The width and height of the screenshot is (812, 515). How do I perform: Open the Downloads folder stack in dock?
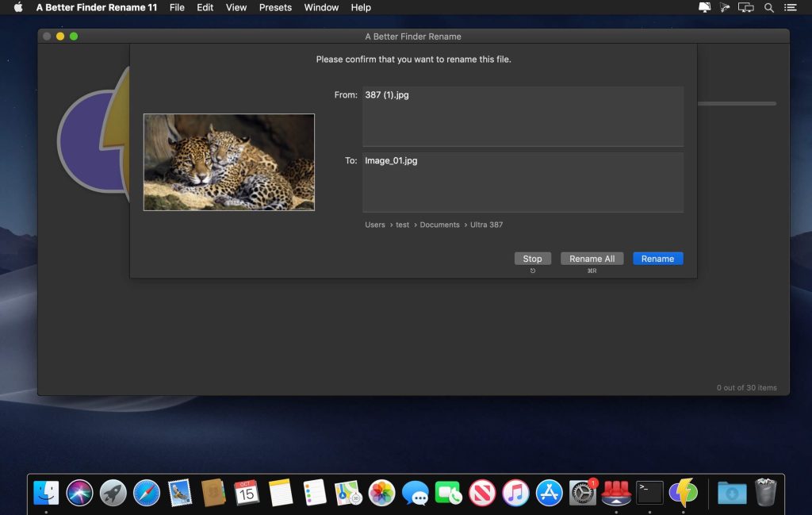731,493
